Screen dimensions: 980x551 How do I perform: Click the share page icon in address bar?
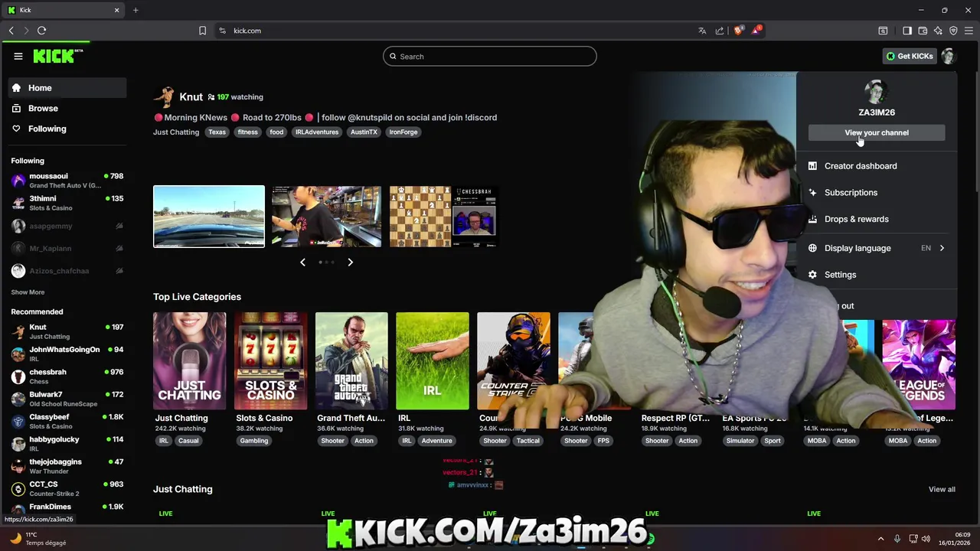pyautogui.click(x=720, y=31)
